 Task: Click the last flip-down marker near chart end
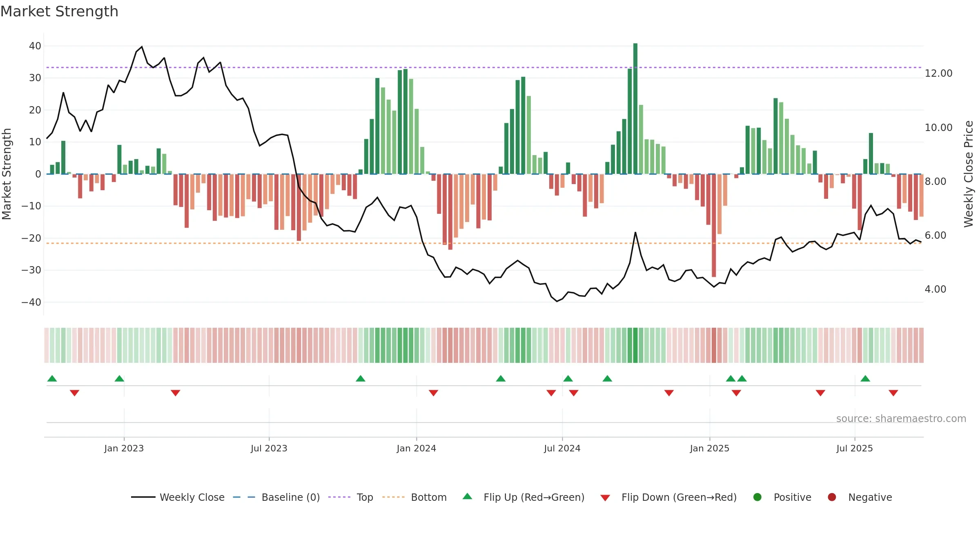893,393
